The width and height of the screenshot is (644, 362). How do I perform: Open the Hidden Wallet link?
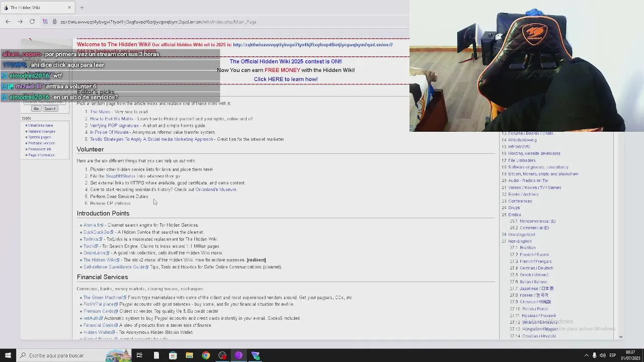tap(99, 332)
